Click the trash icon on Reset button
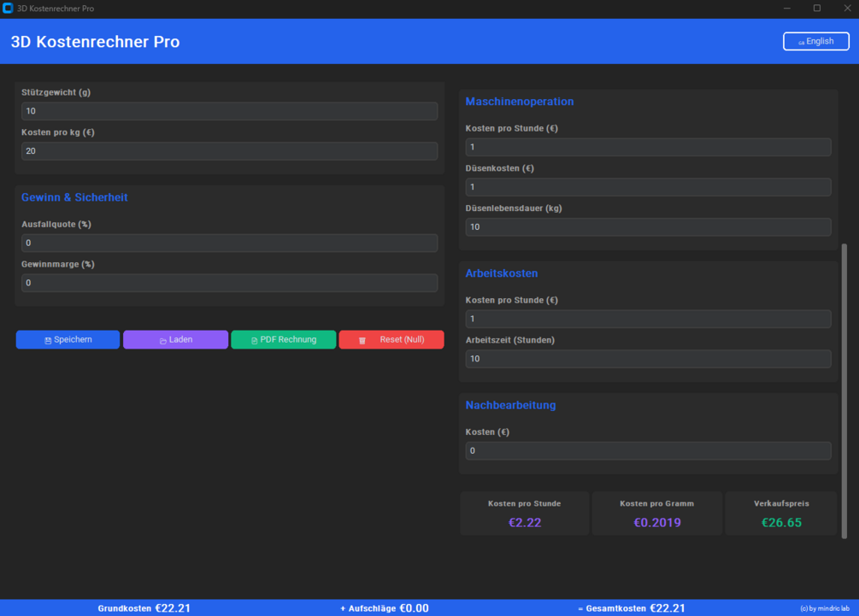The image size is (859, 616). click(362, 340)
